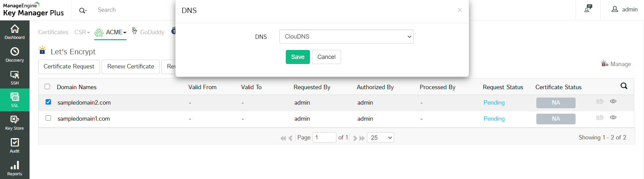Image resolution: width=644 pixels, height=179 pixels.
Task: Toggle the select-all Domain Names checkbox
Action: tap(47, 86)
